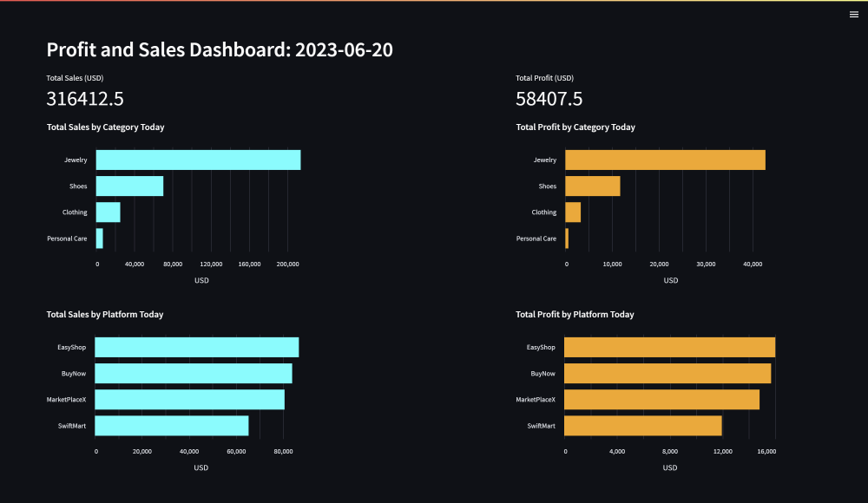Select the BuyNow bar in the sales platform chart

click(194, 374)
